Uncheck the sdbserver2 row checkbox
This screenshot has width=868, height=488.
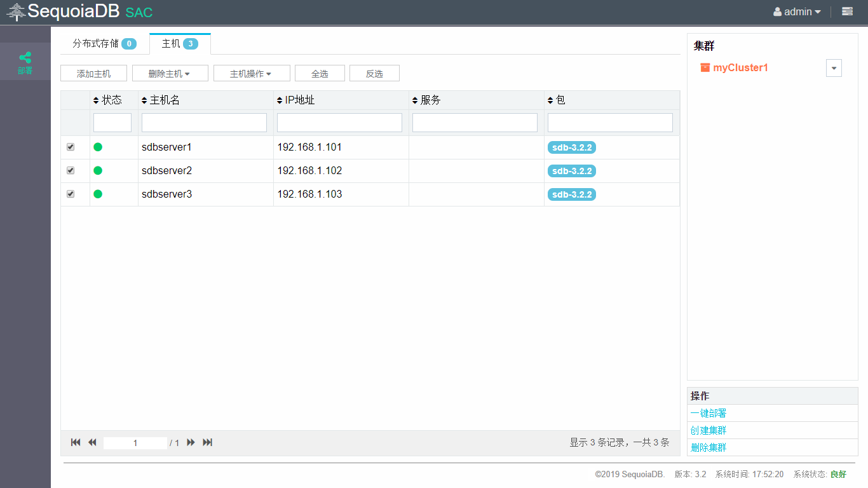coord(71,170)
